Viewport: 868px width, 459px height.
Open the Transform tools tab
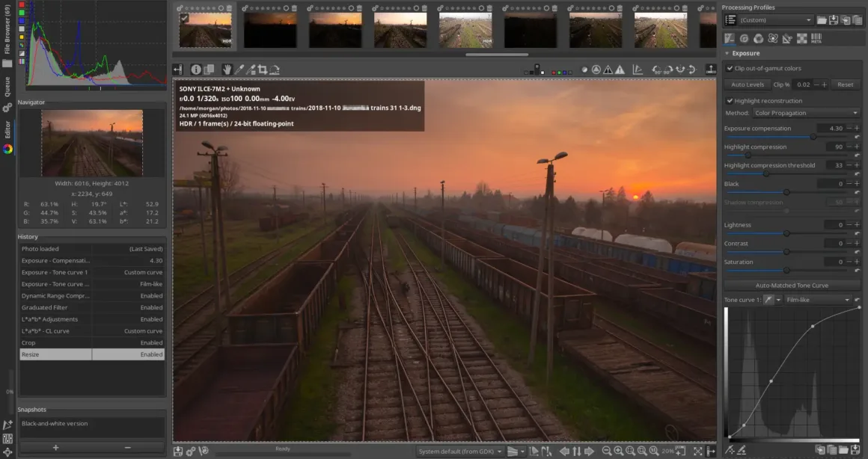pos(786,38)
